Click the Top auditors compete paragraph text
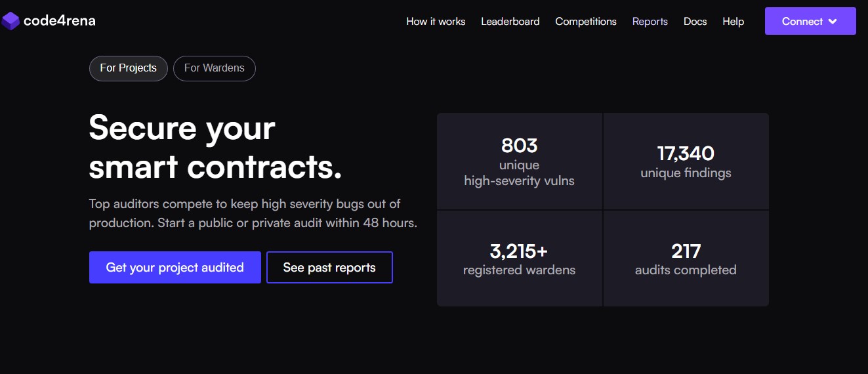The image size is (868, 374). (x=253, y=213)
